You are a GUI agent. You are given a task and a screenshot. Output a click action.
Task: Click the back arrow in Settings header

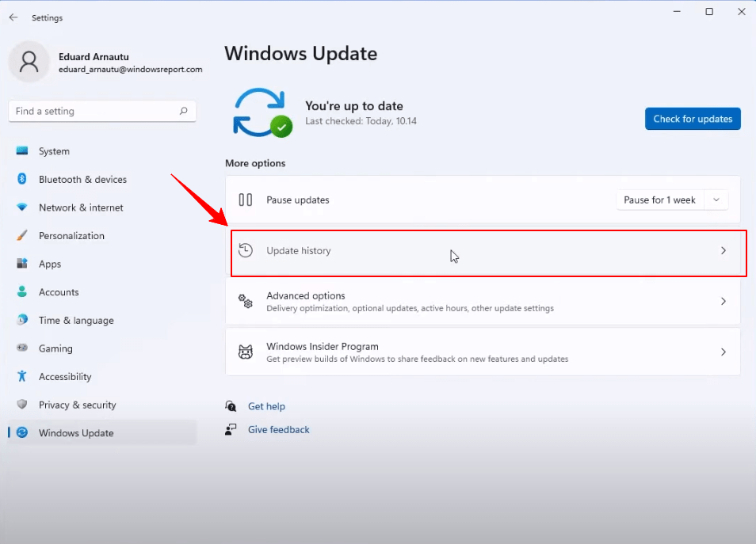[x=13, y=17]
